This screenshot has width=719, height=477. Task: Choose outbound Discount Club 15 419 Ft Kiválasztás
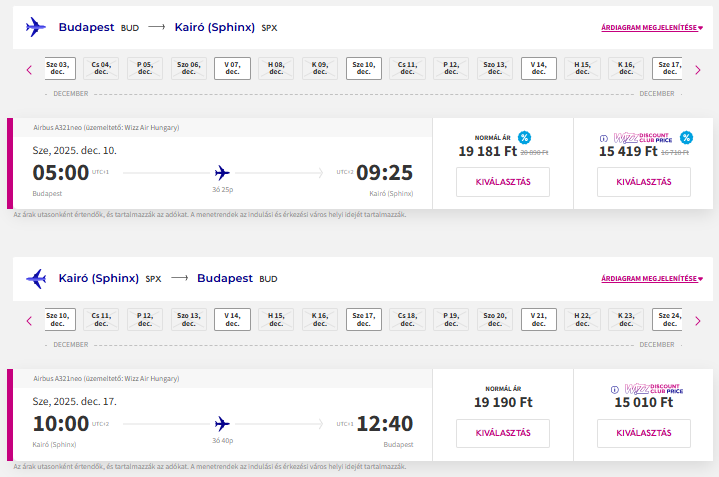(x=644, y=182)
